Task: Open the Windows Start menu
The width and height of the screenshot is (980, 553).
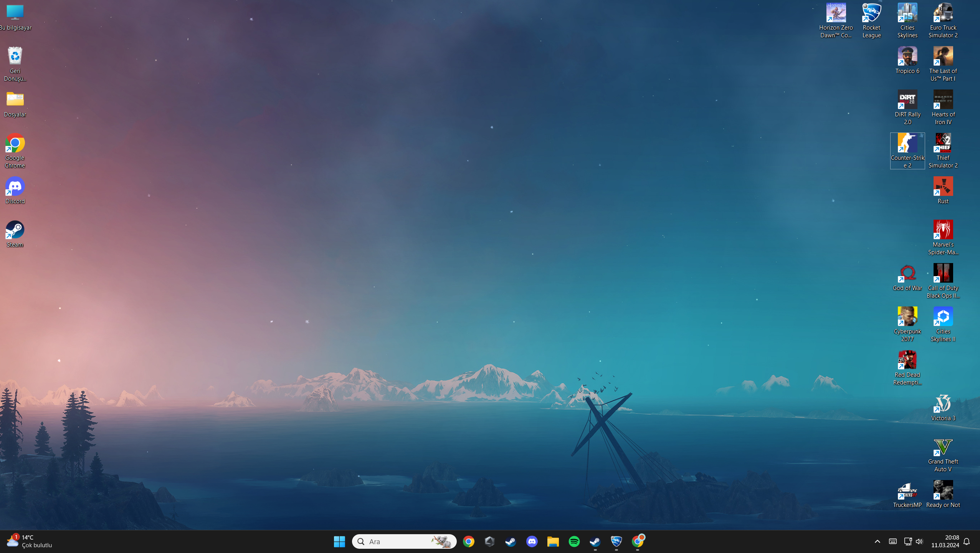Action: click(x=339, y=541)
